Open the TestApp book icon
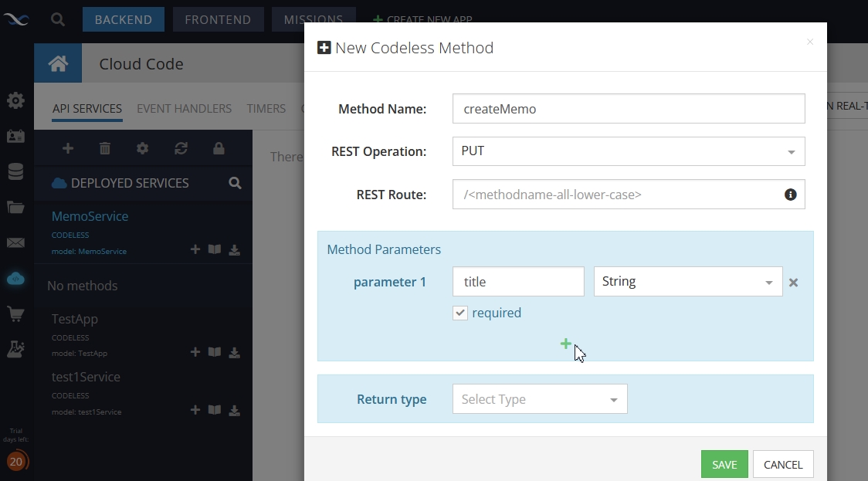This screenshot has width=868, height=481. pos(214,352)
